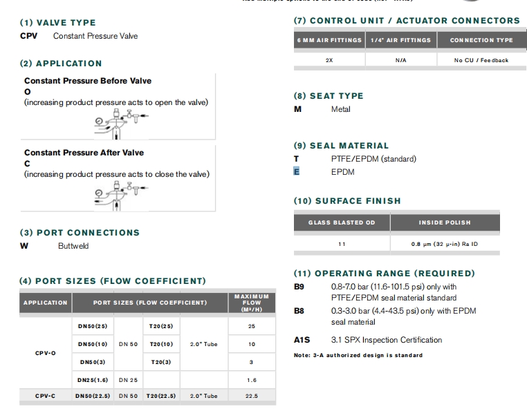Click the '(11) OPERATING RANGE (REQUIRED)' heading
This screenshot has width=527, height=420.
pos(385,274)
